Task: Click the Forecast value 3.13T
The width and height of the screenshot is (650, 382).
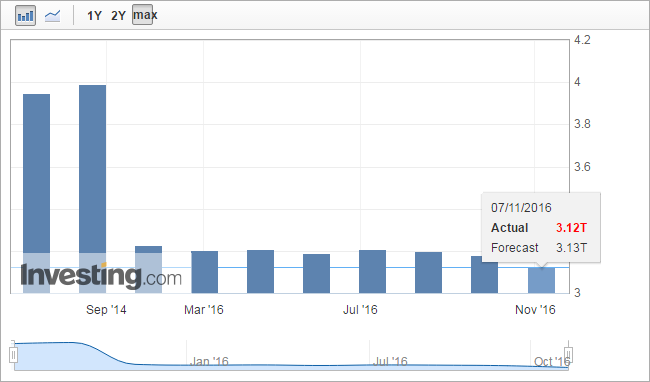Action: click(x=571, y=248)
